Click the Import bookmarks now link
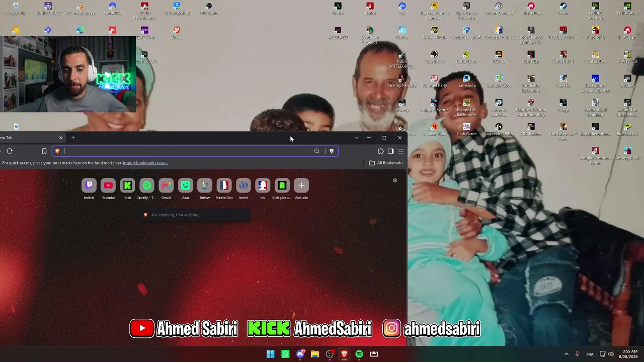Viewport: 644px width, 362px height. click(145, 163)
